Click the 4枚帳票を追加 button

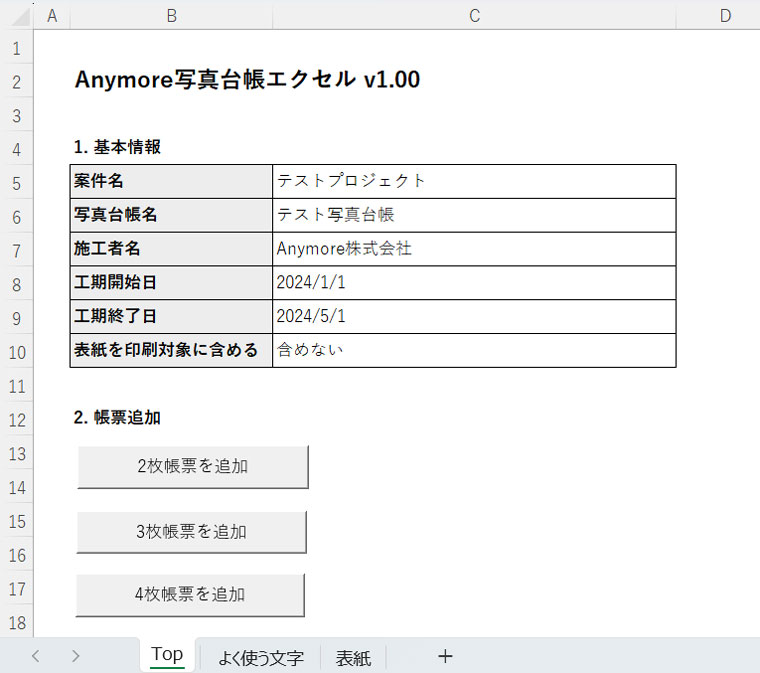190,595
